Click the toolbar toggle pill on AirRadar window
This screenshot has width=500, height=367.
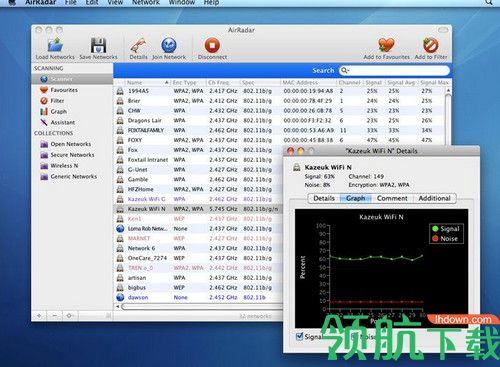(443, 30)
